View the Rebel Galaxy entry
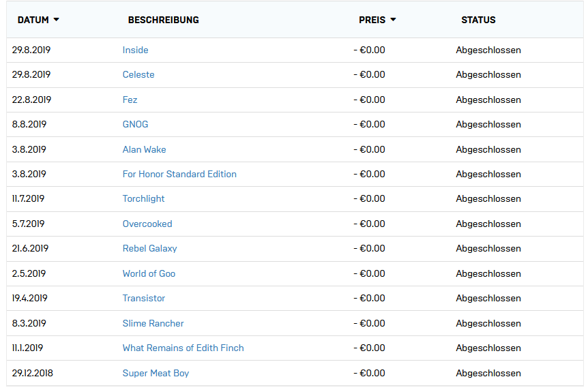588x392 pixels. tap(149, 248)
